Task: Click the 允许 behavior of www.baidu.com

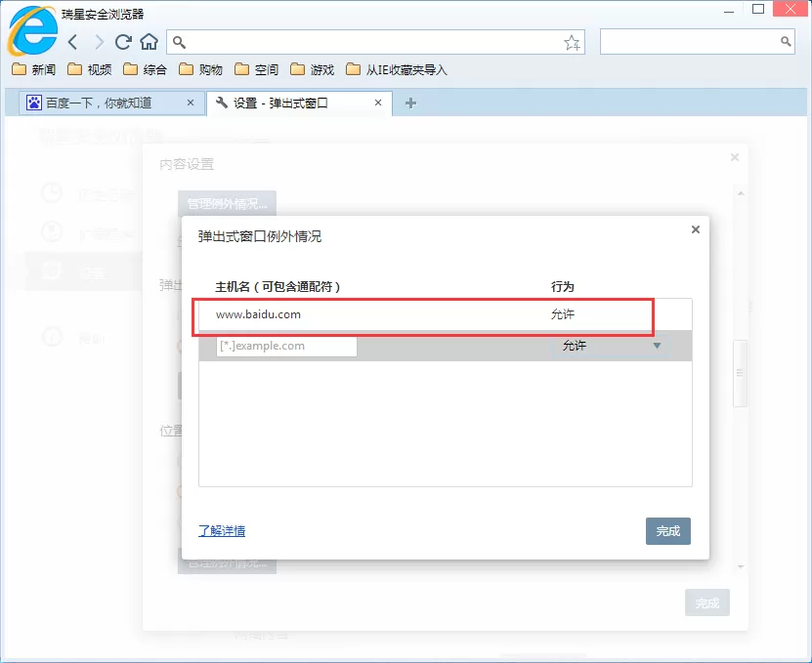Action: coord(563,314)
